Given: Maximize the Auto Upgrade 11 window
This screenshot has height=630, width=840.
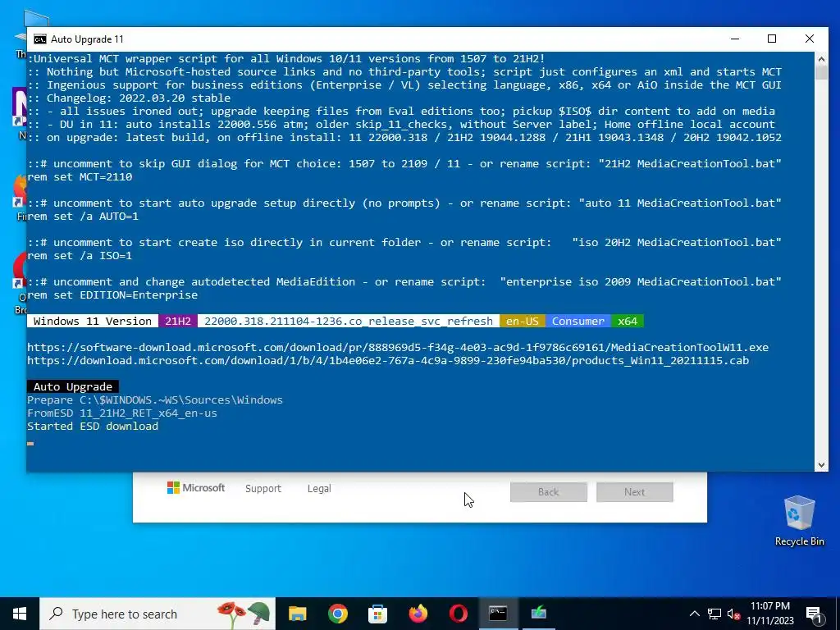Looking at the screenshot, I should [772, 39].
